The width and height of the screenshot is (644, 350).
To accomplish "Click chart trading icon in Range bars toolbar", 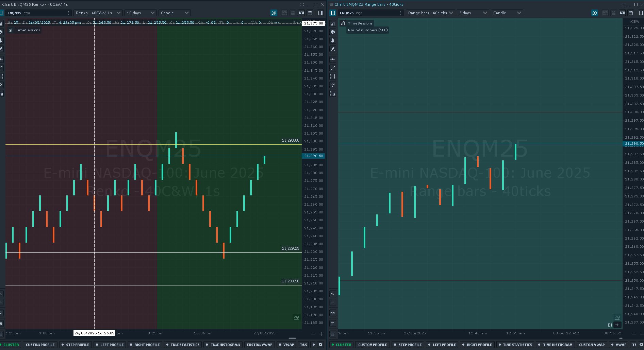I will pyautogui.click(x=622, y=13).
